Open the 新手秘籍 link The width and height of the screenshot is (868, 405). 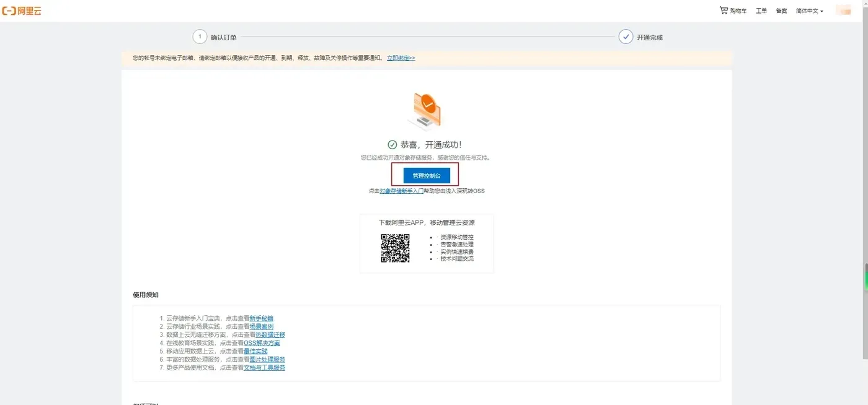pos(261,318)
